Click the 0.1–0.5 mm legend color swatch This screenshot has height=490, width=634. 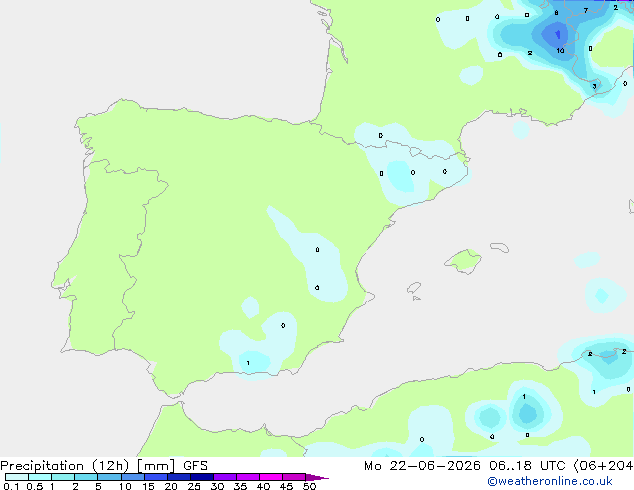coord(17,477)
